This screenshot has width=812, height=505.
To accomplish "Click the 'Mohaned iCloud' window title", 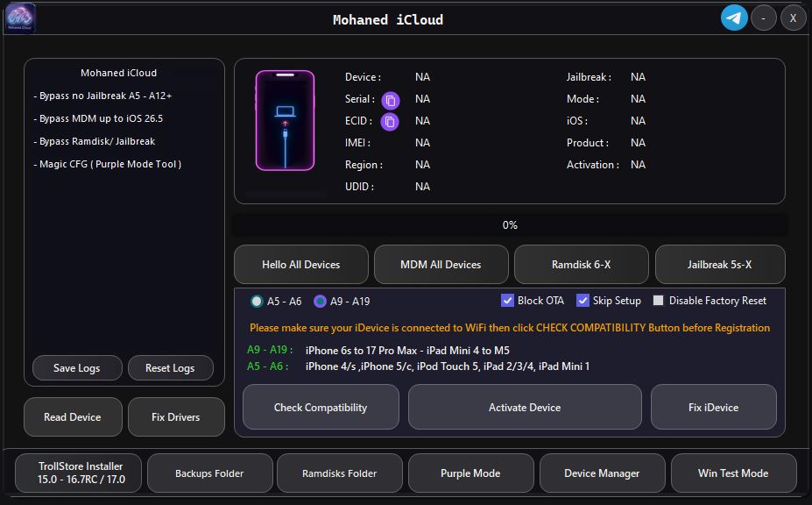I will coord(388,19).
